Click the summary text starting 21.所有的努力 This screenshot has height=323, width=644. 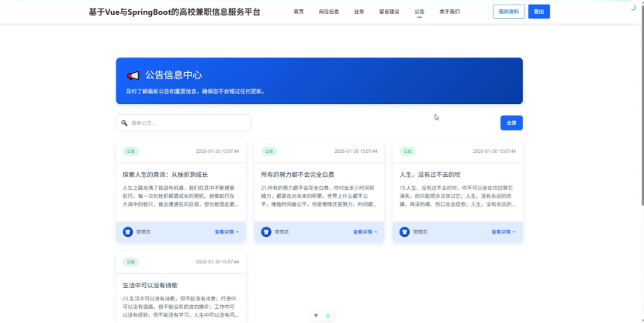tap(319, 196)
